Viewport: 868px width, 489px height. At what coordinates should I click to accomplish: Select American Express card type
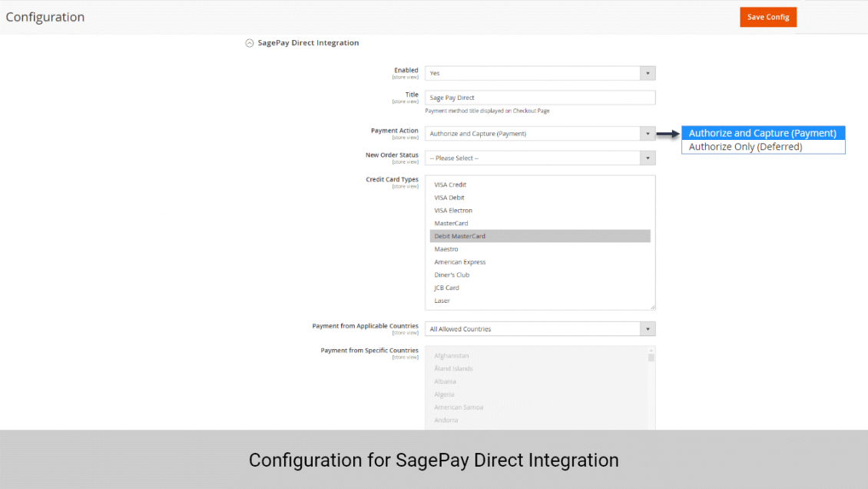[540, 262]
